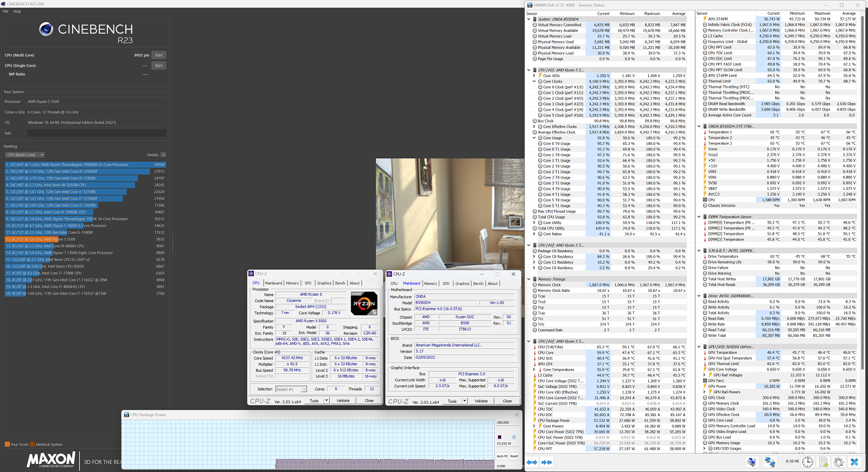Click Close in the right CPU-Z window
Viewport: 868px width, 472px height.
(507, 401)
